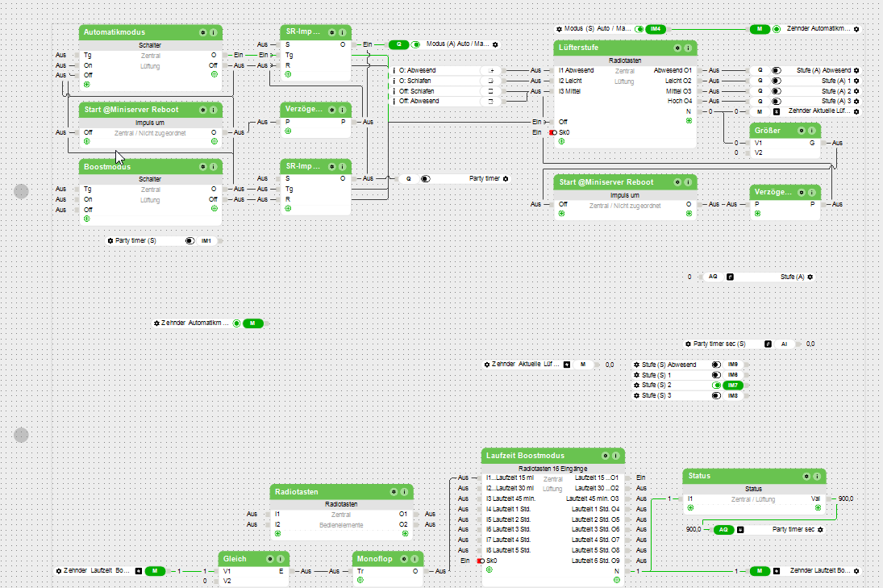Toggle the Stufe (S) 2 input state
Viewport: 883px width, 588px height.
pos(715,386)
